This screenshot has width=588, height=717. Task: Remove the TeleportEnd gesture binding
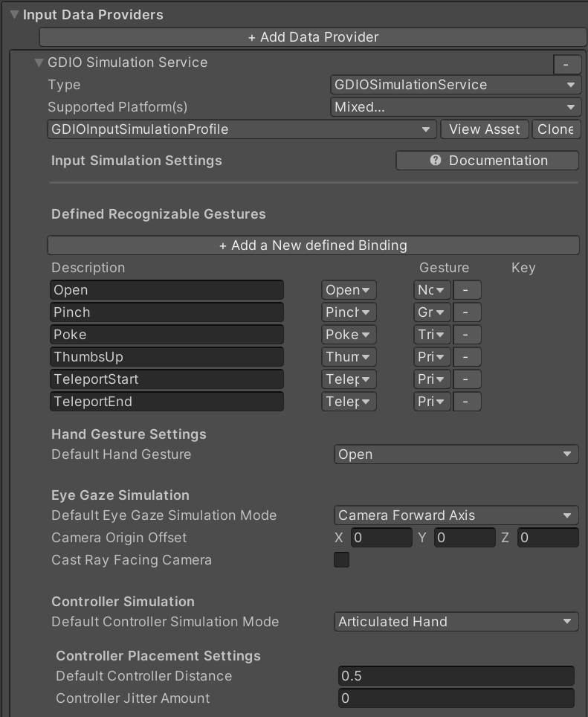coord(467,402)
